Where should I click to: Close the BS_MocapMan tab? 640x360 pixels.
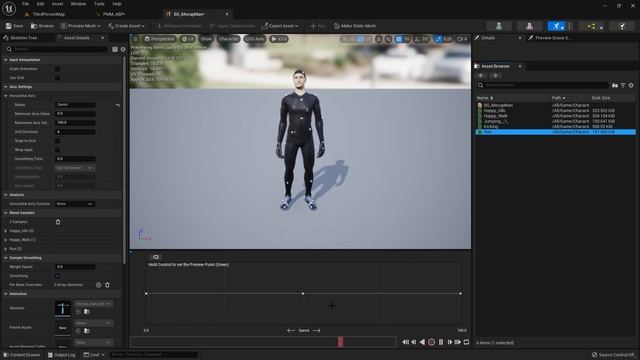click(x=227, y=14)
